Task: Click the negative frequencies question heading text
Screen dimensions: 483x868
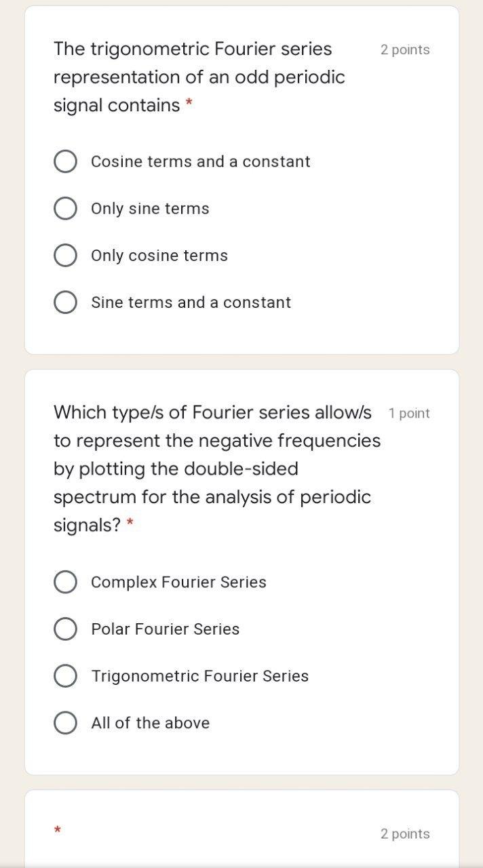Action: click(x=216, y=454)
